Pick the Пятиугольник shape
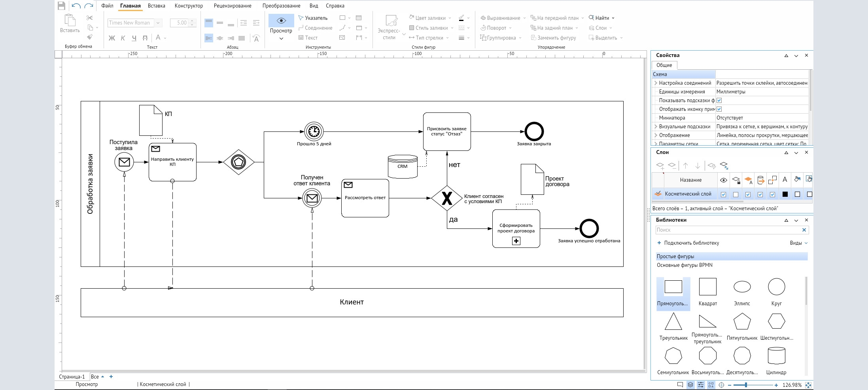Image resolution: width=868 pixels, height=390 pixels. 742,326
